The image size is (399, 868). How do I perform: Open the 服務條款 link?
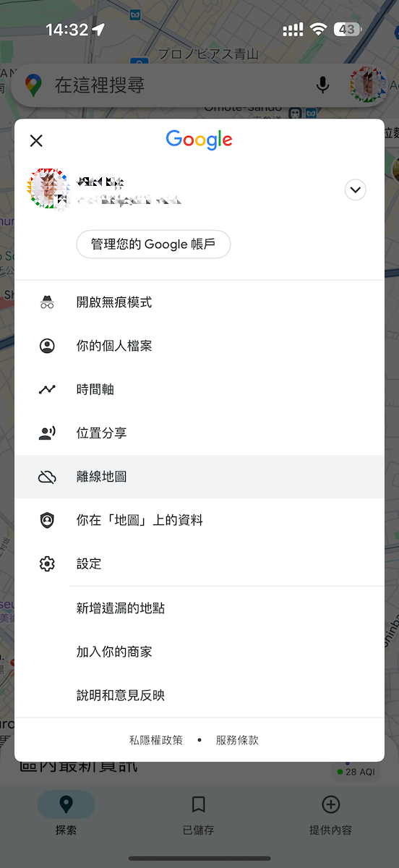(237, 740)
